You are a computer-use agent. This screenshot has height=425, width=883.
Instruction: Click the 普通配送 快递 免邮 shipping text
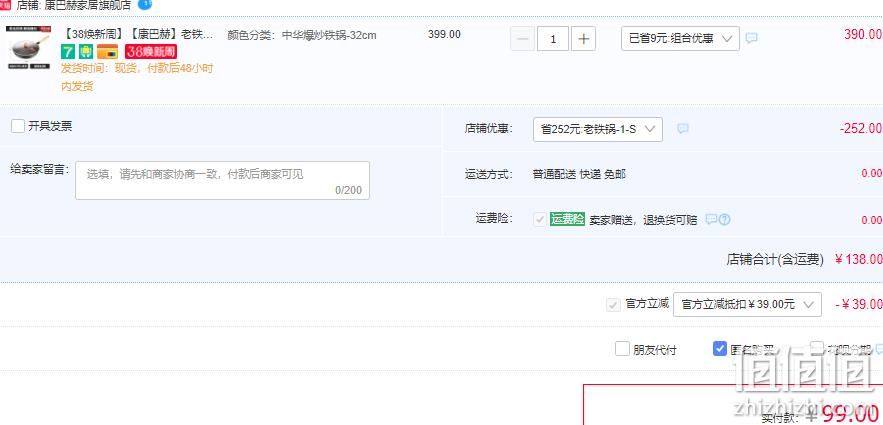click(x=579, y=175)
